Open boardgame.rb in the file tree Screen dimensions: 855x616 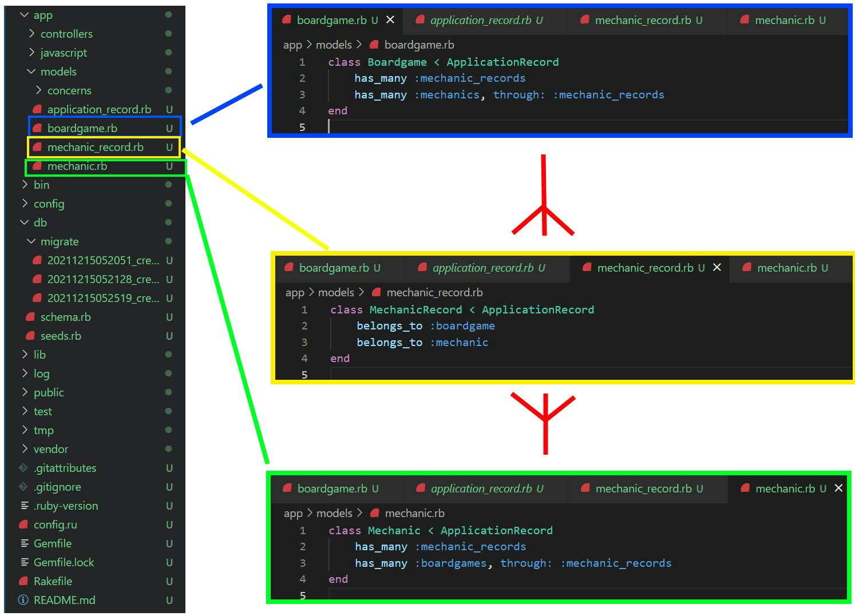tap(82, 128)
